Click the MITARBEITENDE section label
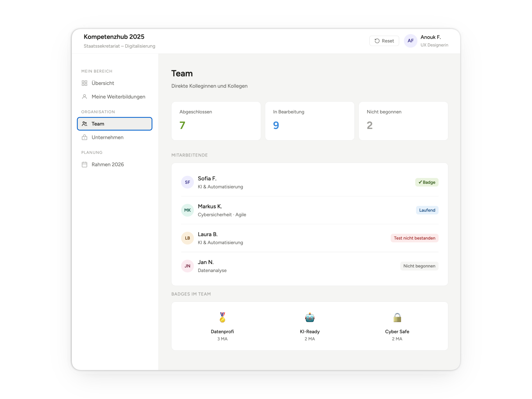Viewport: 532px width, 399px height. click(x=190, y=155)
